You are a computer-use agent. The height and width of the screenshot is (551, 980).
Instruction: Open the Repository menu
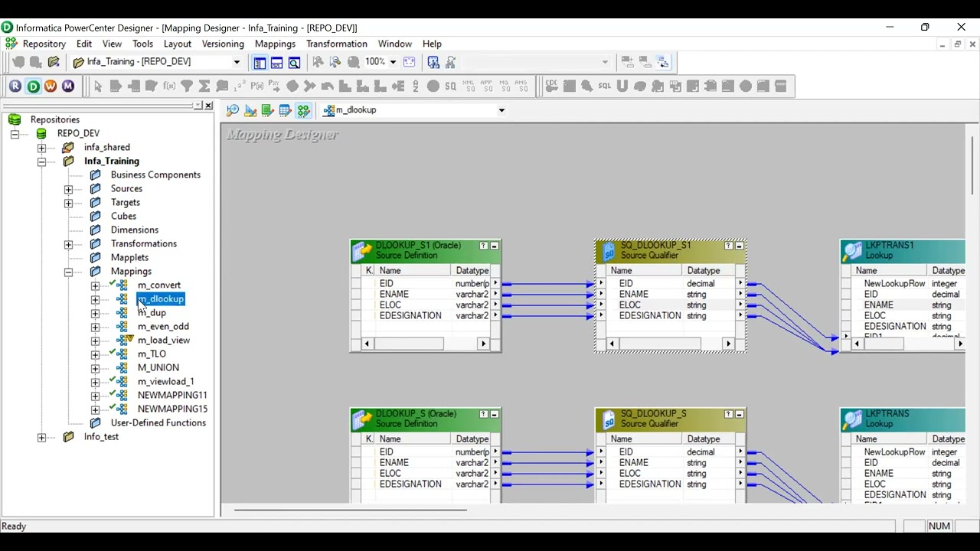[x=44, y=44]
